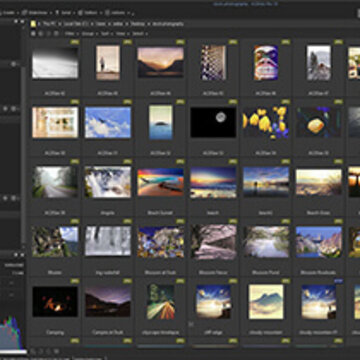Viewport: 360px width, 360px height.
Task: Select the cliff edge thumbnail
Action: pos(213,301)
